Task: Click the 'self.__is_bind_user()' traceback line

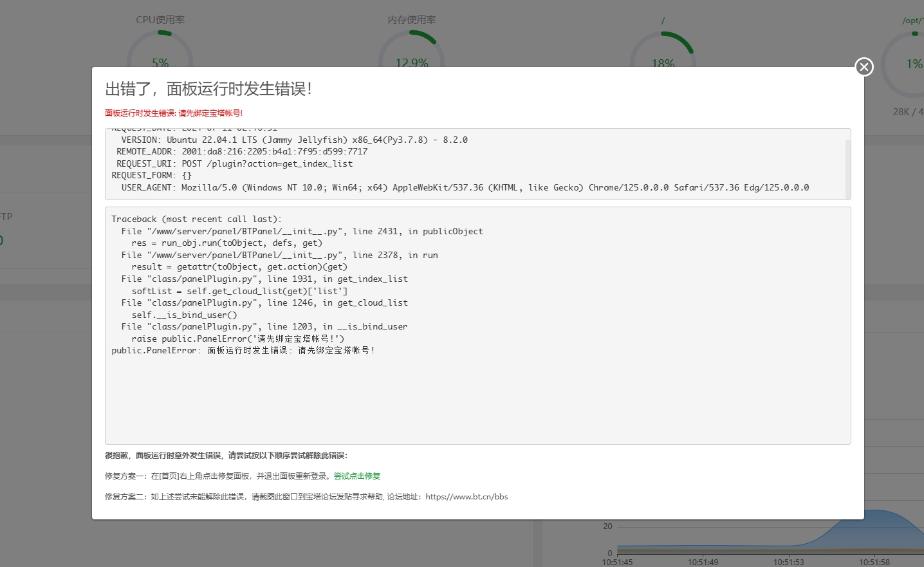Action: click(185, 315)
